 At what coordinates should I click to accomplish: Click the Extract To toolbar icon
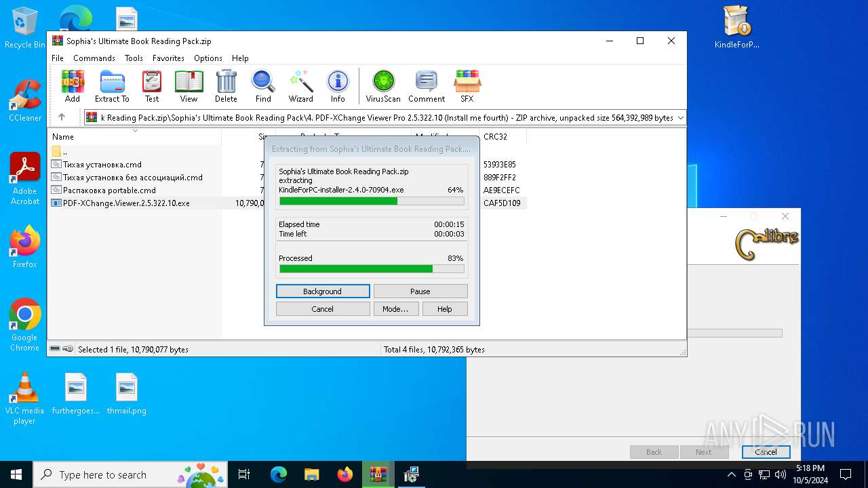pos(112,86)
